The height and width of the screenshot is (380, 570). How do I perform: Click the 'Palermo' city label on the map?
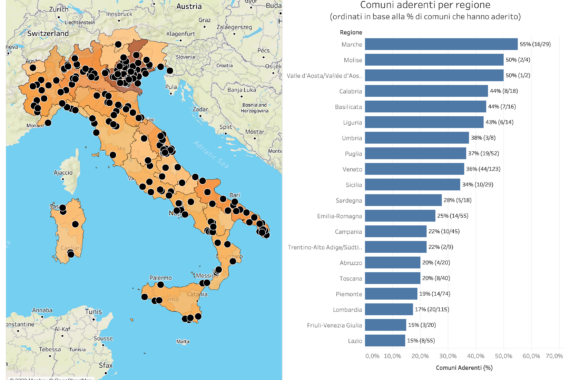(161, 278)
